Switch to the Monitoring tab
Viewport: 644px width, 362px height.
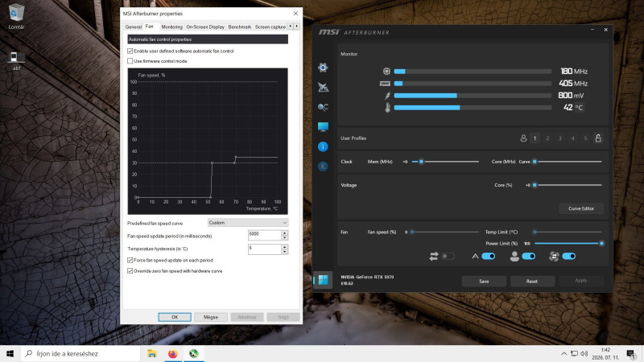pyautogui.click(x=171, y=27)
